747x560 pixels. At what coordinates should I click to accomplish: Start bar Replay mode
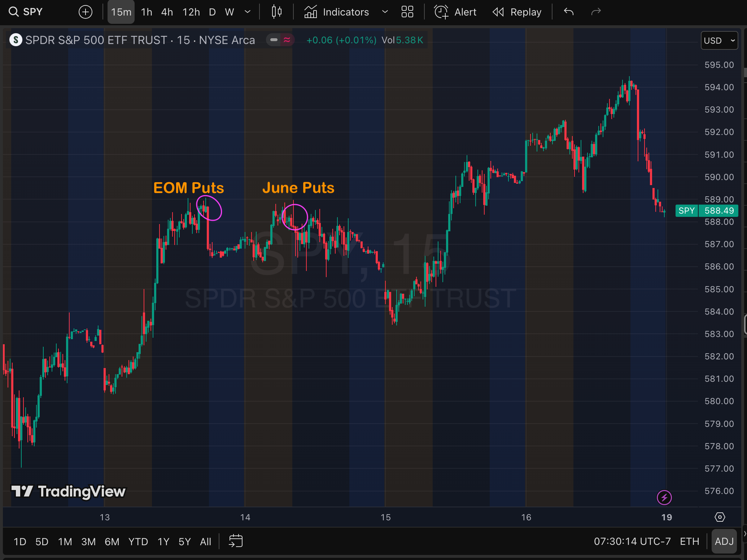pos(517,12)
